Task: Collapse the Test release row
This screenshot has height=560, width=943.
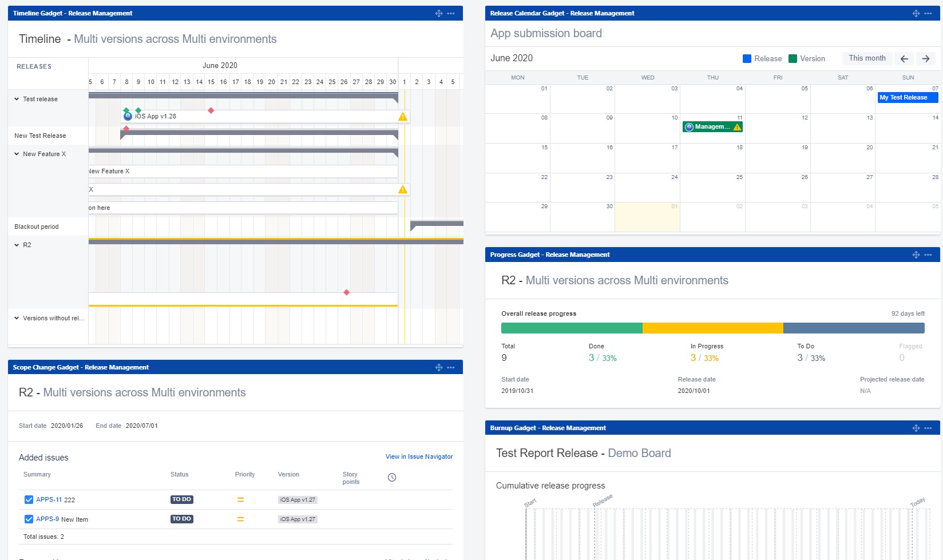Action: pos(17,99)
